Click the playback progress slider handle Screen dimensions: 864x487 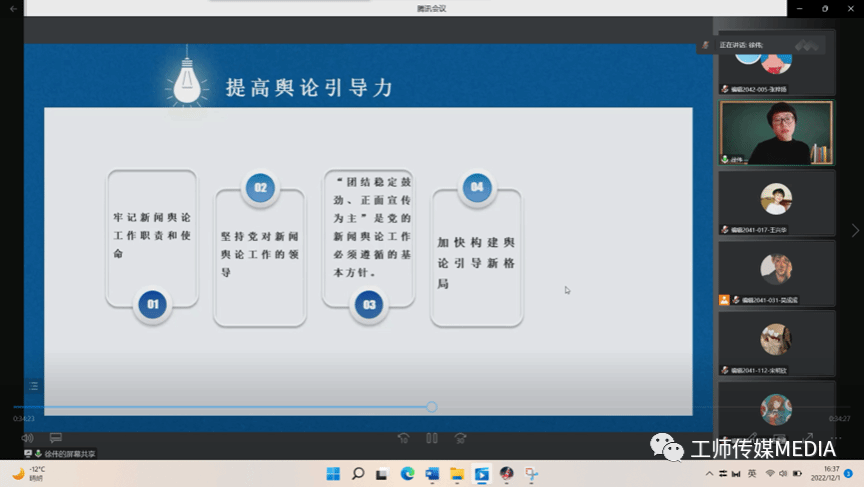431,407
